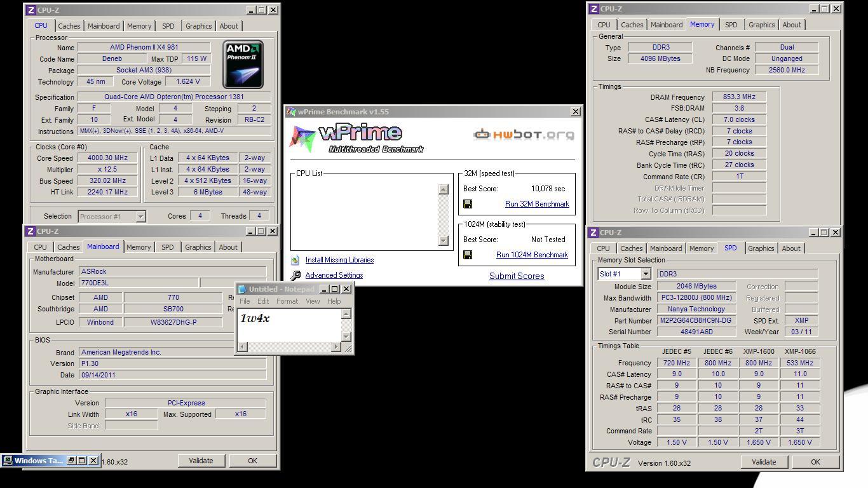
Task: Click Notepad horizontal scrollbar left arrow
Action: tap(242, 346)
